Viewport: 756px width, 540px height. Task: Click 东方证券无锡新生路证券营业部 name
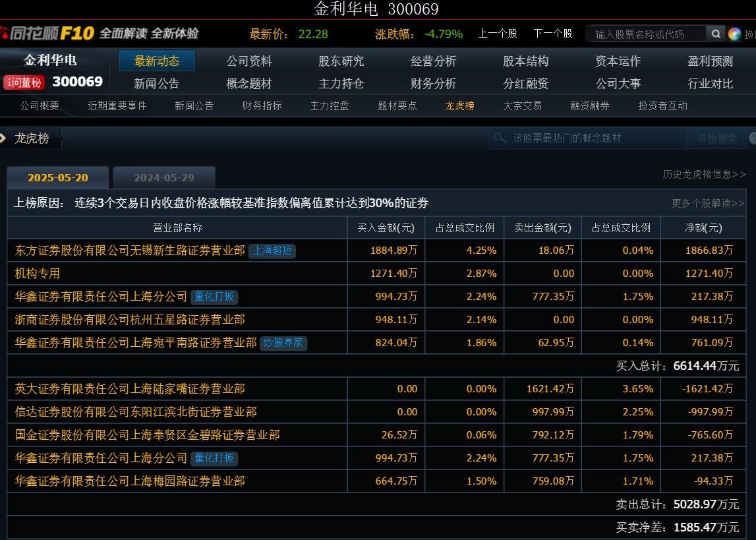[130, 251]
